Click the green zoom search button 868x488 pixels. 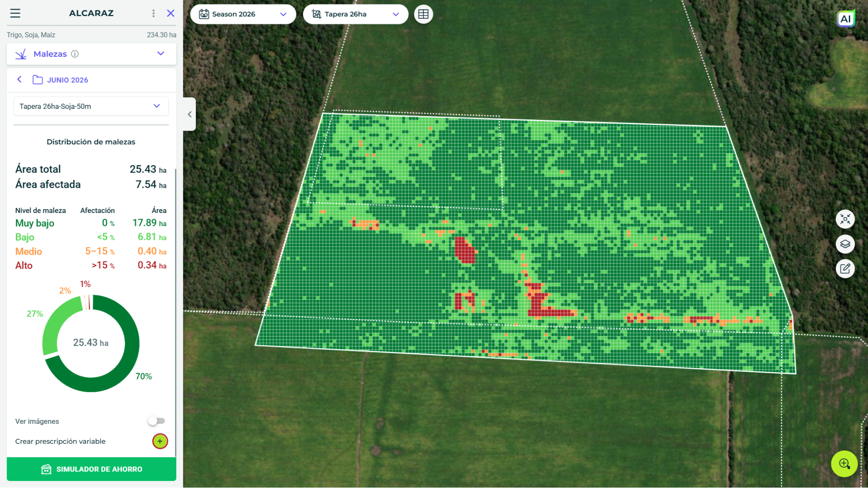pyautogui.click(x=844, y=464)
